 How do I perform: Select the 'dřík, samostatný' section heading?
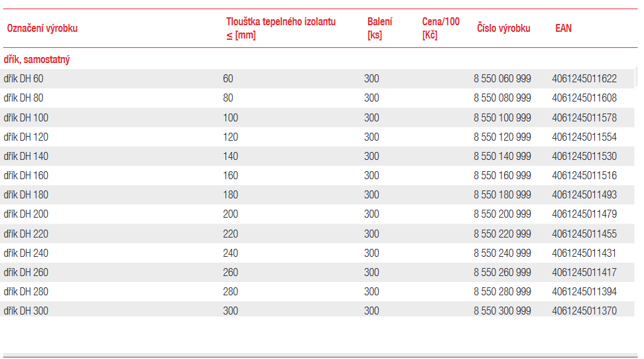coord(37,60)
